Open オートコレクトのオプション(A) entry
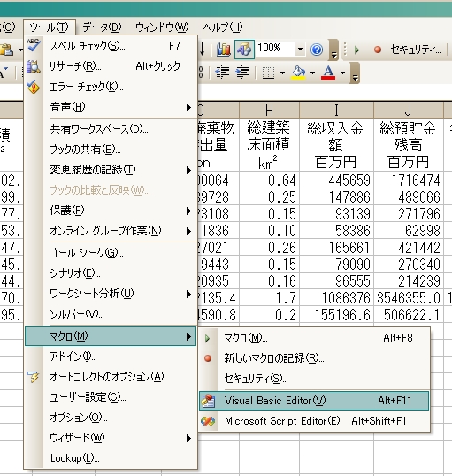The width and height of the screenshot is (452, 476). (x=111, y=377)
